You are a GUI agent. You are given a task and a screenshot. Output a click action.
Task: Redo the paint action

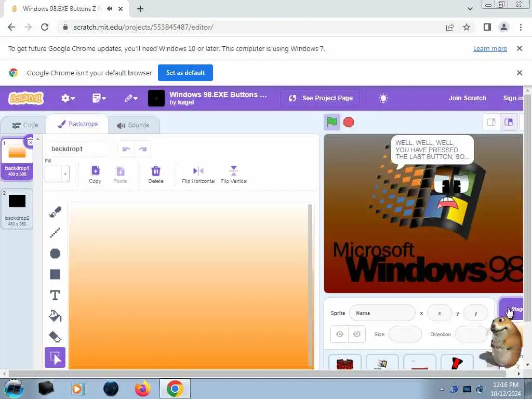142,149
